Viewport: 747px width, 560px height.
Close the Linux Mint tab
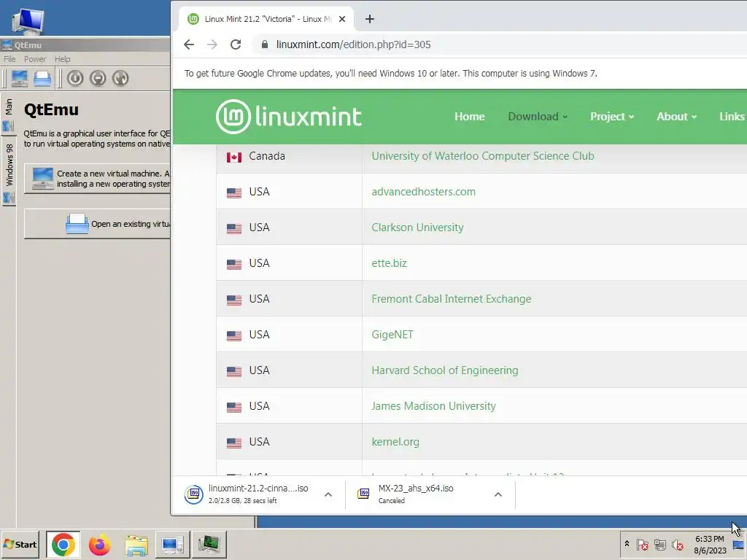tap(342, 19)
